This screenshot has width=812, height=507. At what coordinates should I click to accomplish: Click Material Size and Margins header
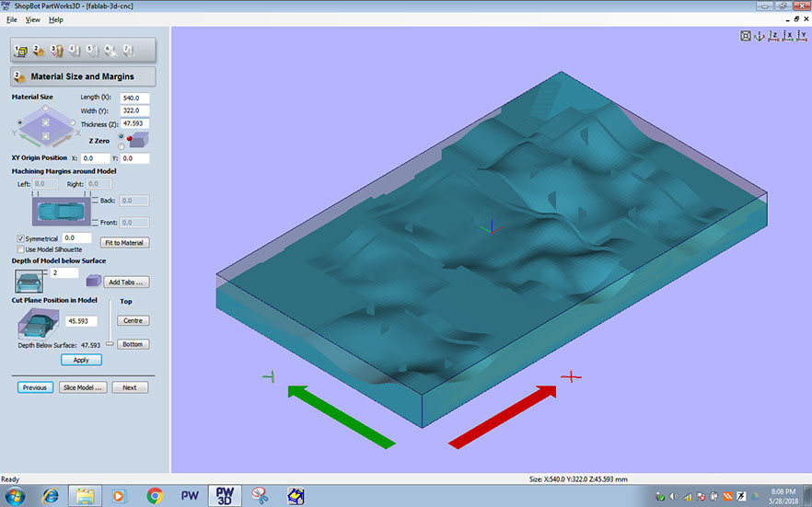pos(83,76)
